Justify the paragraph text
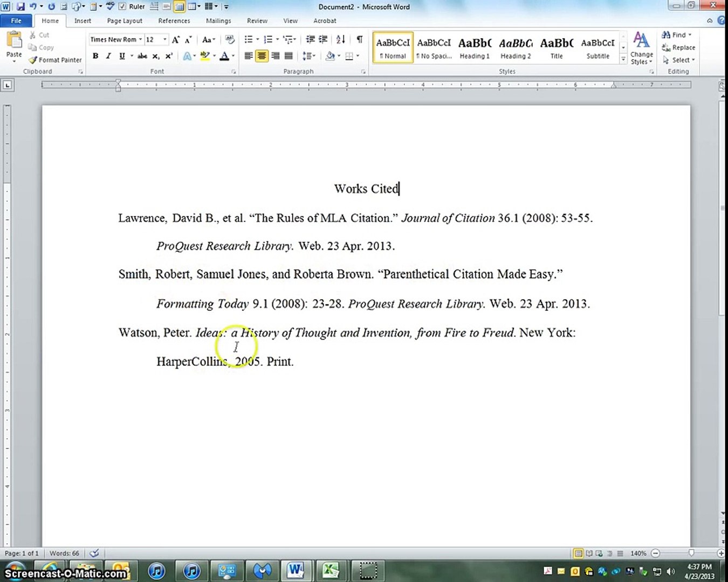The image size is (728, 582). [289, 56]
